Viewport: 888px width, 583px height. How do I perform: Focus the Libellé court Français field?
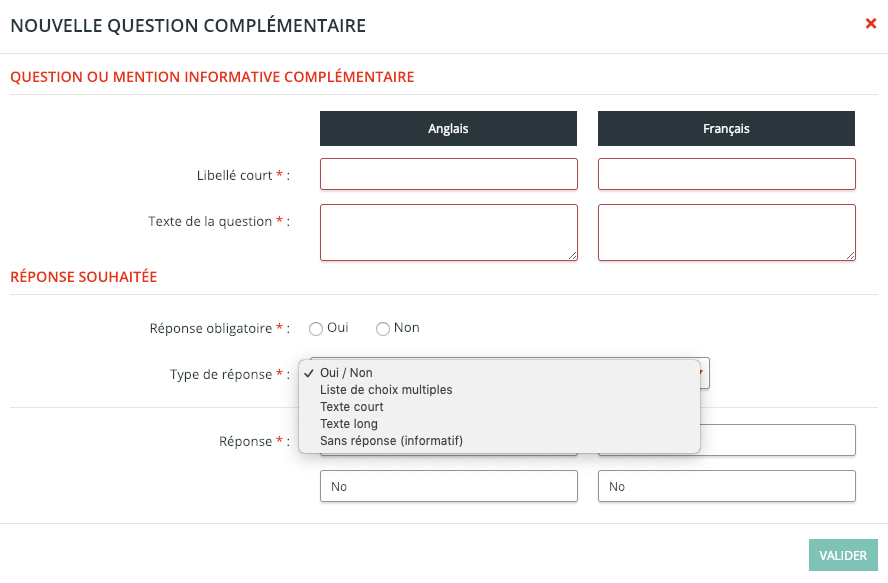(x=726, y=174)
